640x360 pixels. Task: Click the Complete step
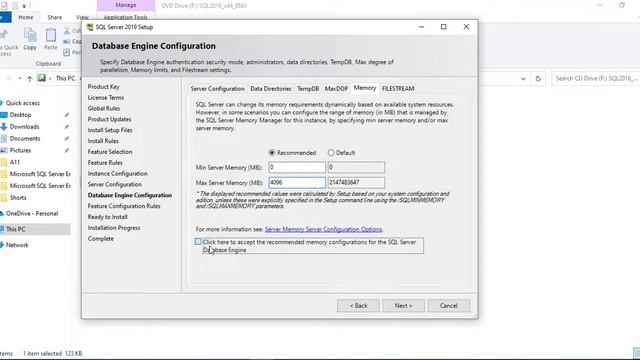pos(101,238)
